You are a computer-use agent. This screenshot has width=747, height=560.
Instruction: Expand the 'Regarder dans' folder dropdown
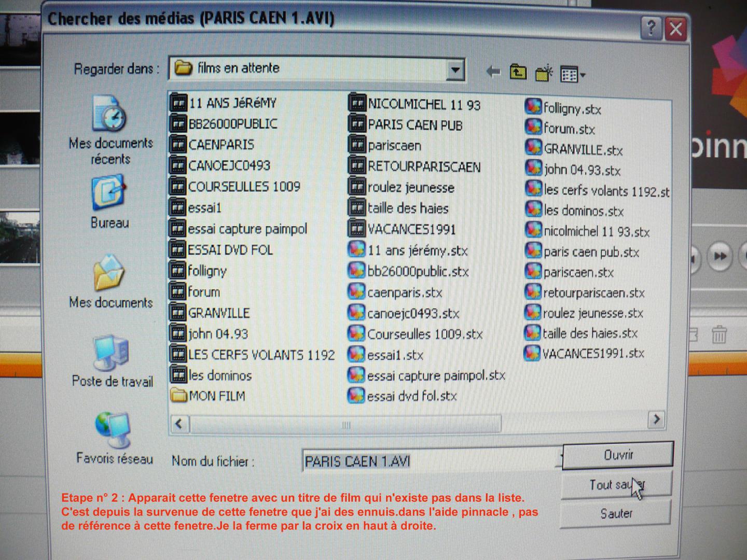pos(455,69)
